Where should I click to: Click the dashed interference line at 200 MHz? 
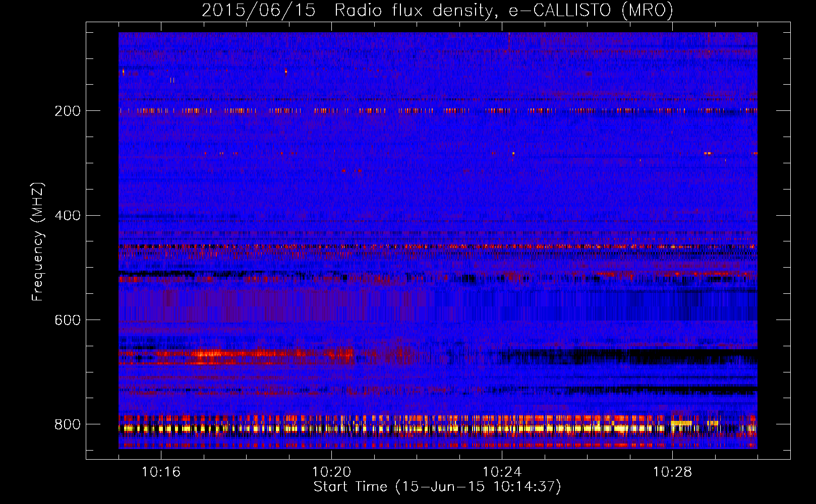point(438,110)
